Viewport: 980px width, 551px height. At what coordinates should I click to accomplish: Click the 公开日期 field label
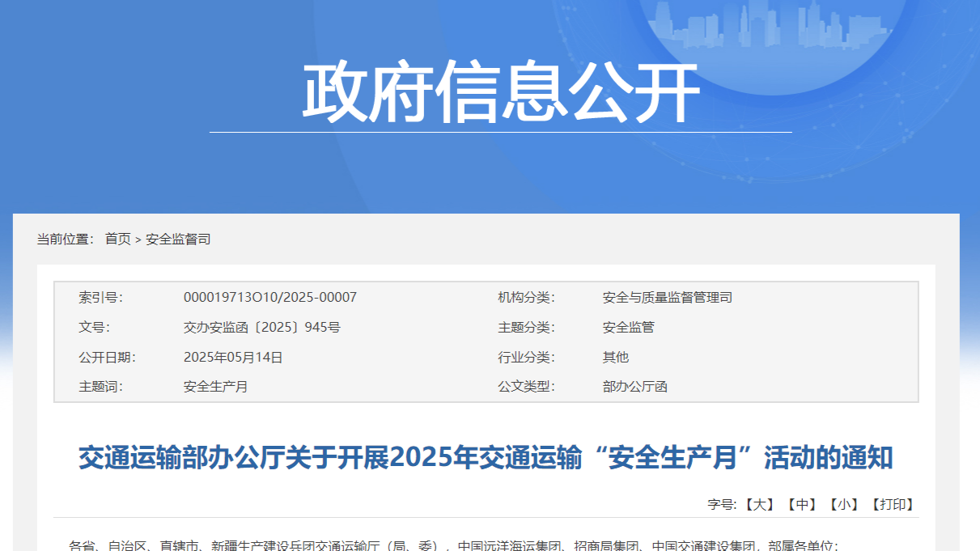point(107,357)
